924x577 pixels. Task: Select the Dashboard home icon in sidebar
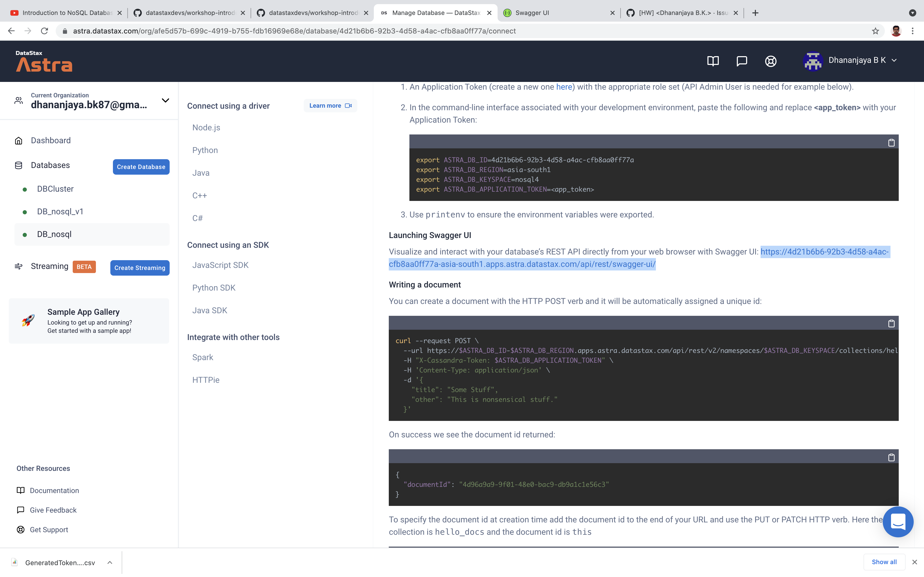pos(19,140)
